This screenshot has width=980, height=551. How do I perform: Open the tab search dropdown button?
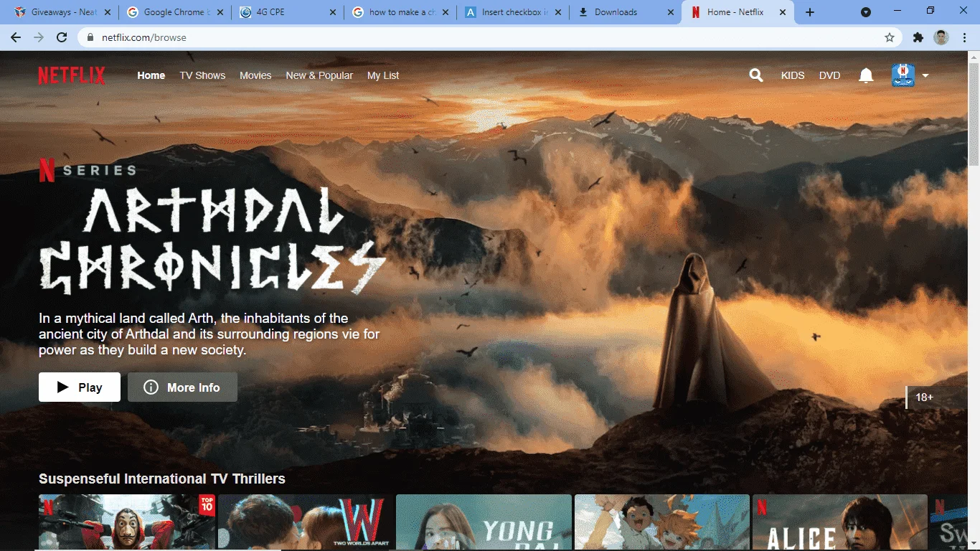click(866, 12)
